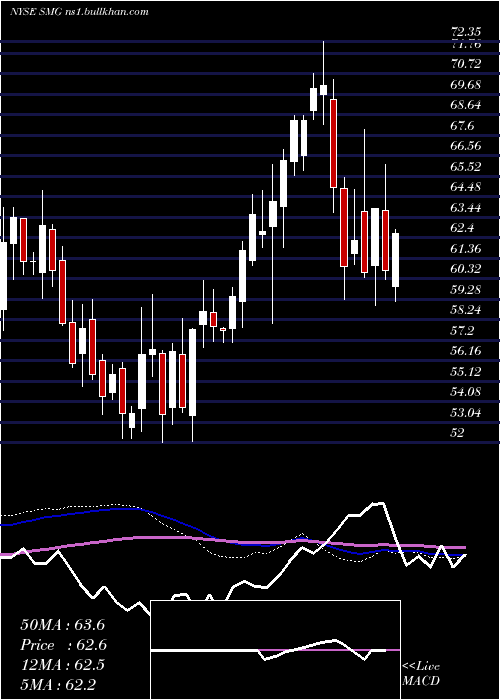Click the Price : 62.6 readout
This screenshot has width=500, height=700.
64,646
